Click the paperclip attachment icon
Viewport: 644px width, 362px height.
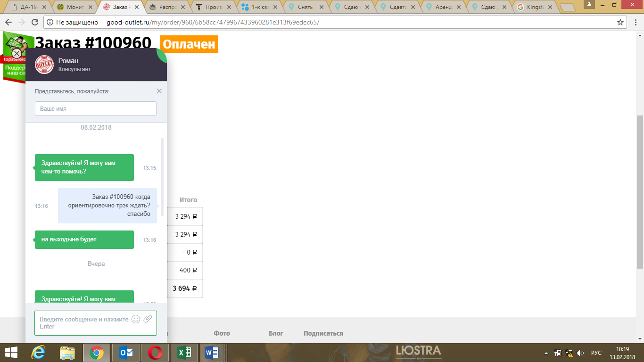pos(148,319)
